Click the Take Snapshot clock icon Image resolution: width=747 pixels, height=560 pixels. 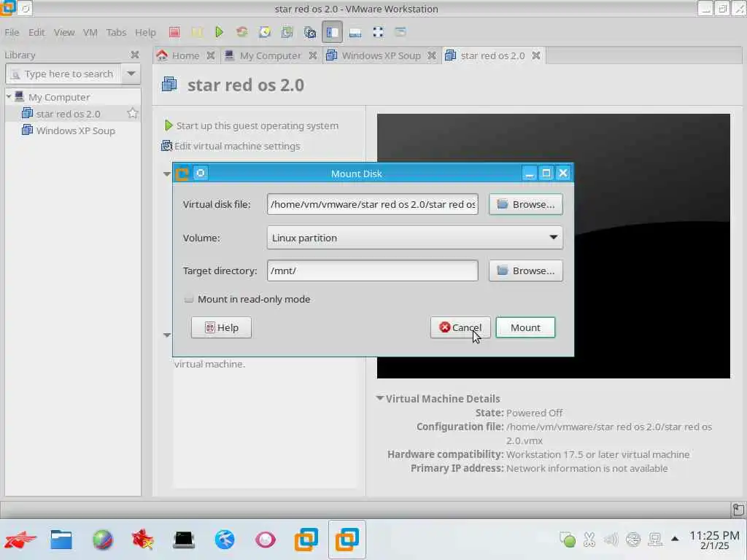pos(264,32)
